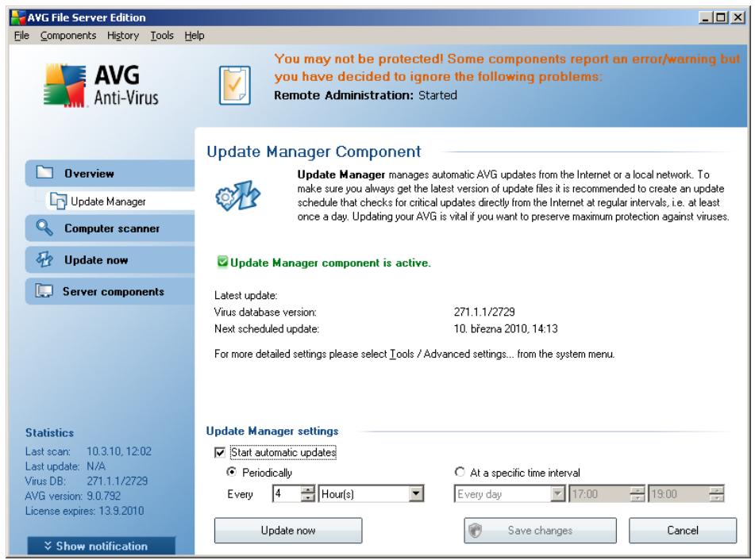Click the Update now arrows icon in the sidebar
755x560 pixels.
point(44,259)
